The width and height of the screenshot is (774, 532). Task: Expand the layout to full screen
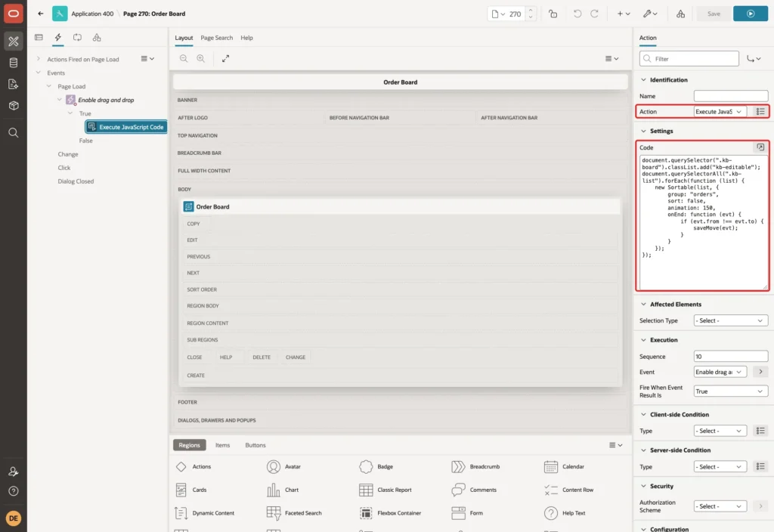(225, 58)
